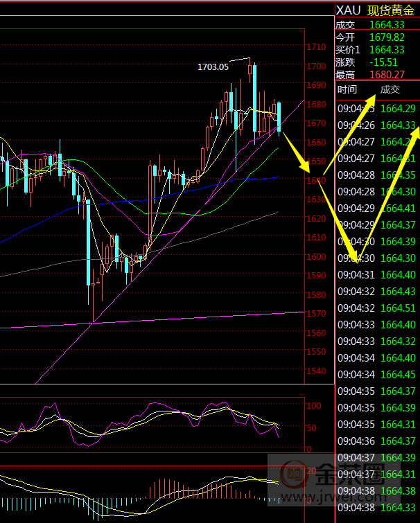
Task: Select tick row 09:04:34 at 1664.45
Action: pyautogui.click(x=377, y=375)
